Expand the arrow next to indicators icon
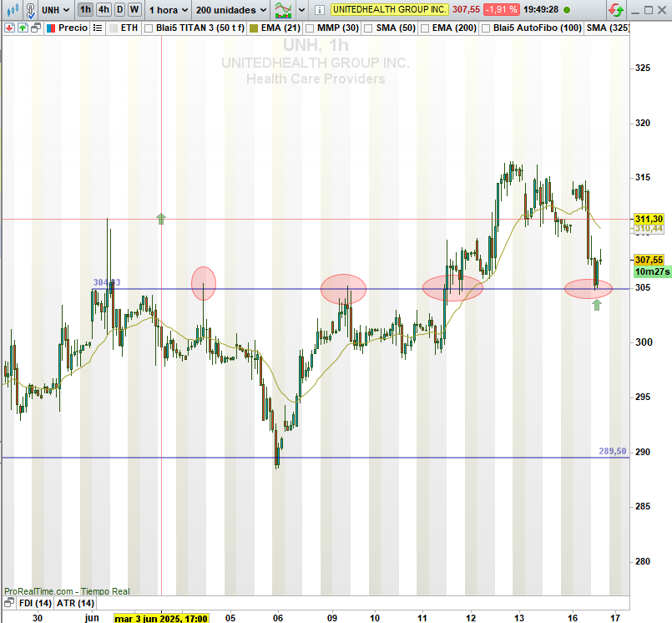Image resolution: width=672 pixels, height=623 pixels. pos(301,10)
